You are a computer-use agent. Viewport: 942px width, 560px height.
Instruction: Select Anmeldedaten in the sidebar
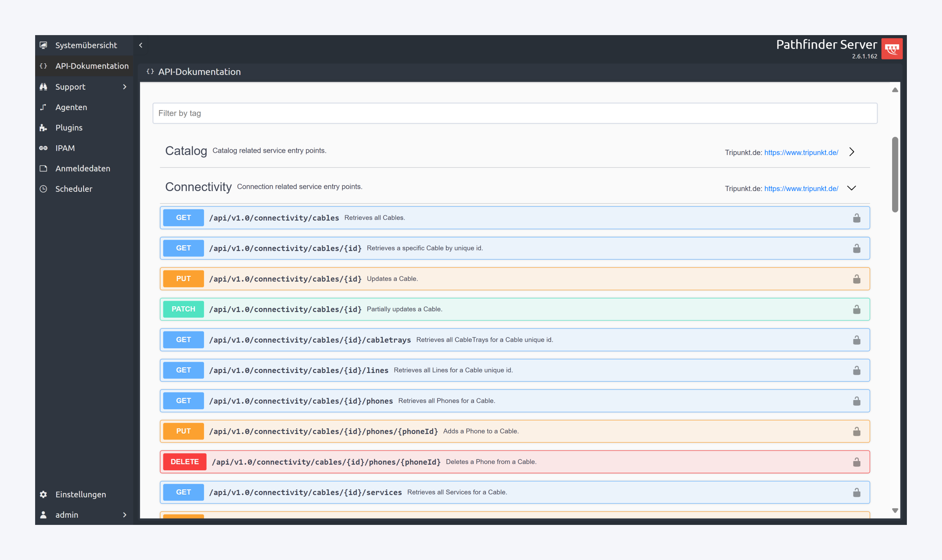[44, 168]
